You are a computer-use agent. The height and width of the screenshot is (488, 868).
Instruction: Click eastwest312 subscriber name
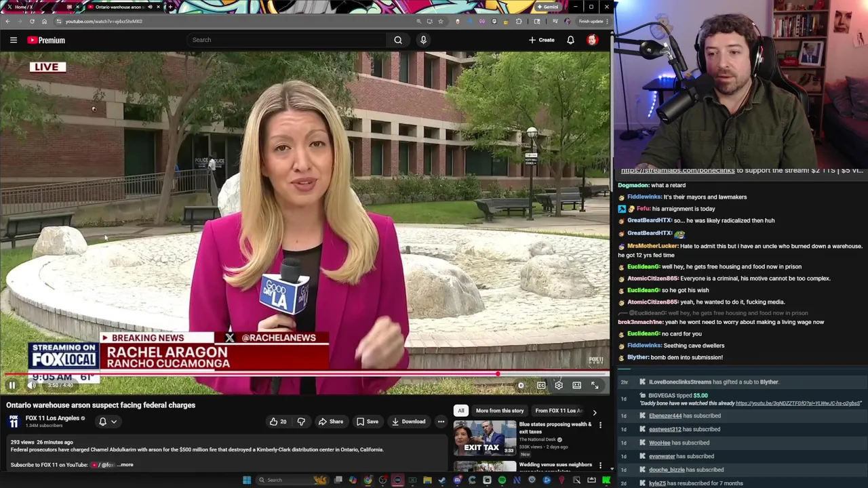[x=665, y=429]
